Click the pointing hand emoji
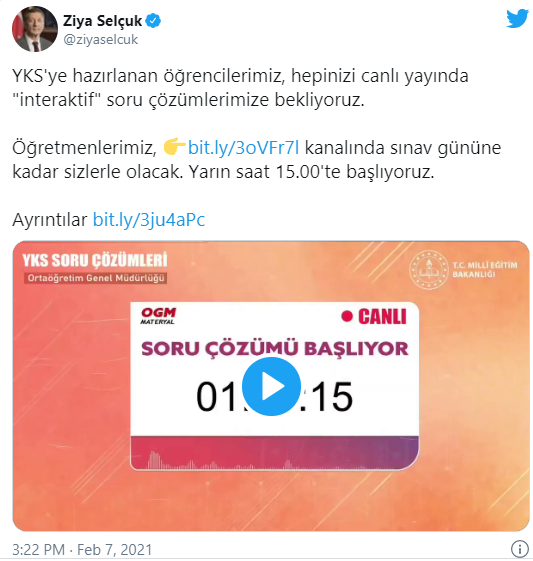The height and width of the screenshot is (561, 533). (x=174, y=147)
